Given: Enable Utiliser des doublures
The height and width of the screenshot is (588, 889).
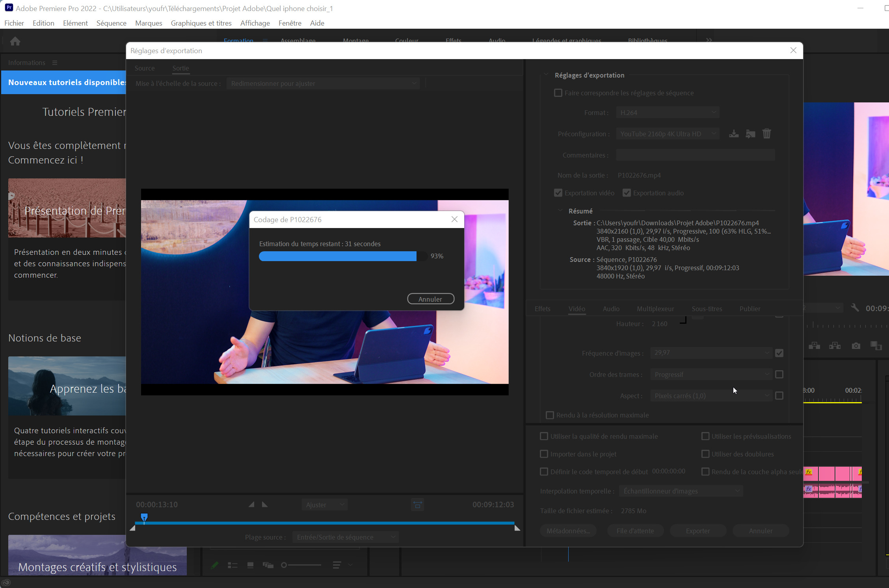Looking at the screenshot, I should tap(705, 454).
